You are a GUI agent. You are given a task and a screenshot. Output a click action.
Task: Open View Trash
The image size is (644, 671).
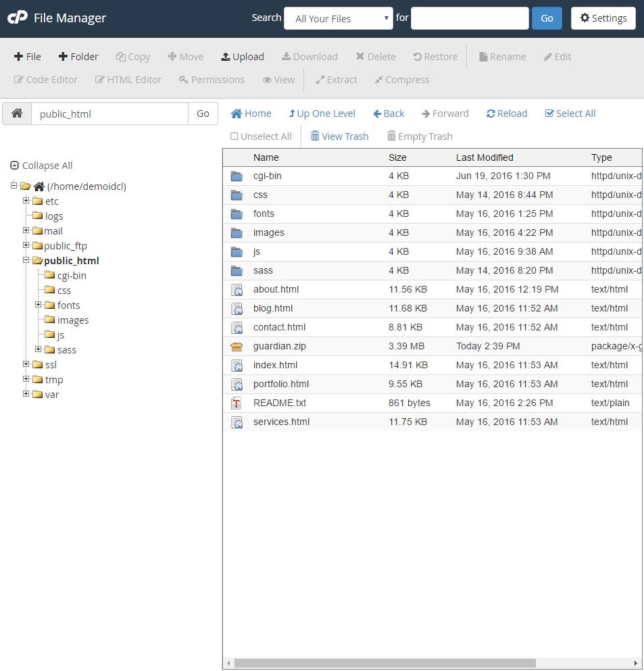tap(339, 136)
